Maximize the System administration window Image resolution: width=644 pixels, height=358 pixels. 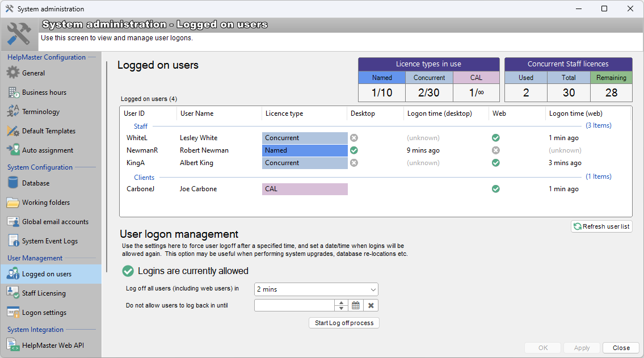coord(604,9)
